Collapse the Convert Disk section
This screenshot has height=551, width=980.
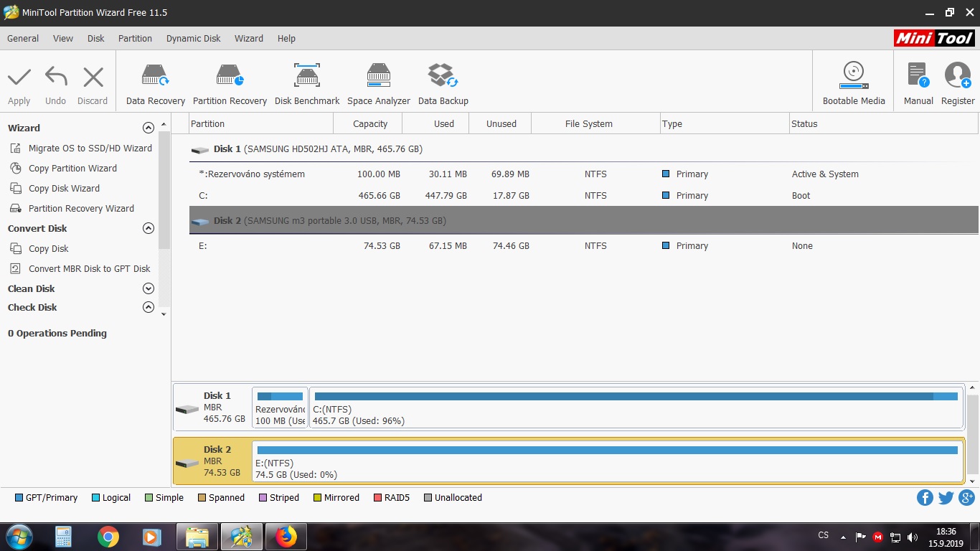(x=149, y=228)
